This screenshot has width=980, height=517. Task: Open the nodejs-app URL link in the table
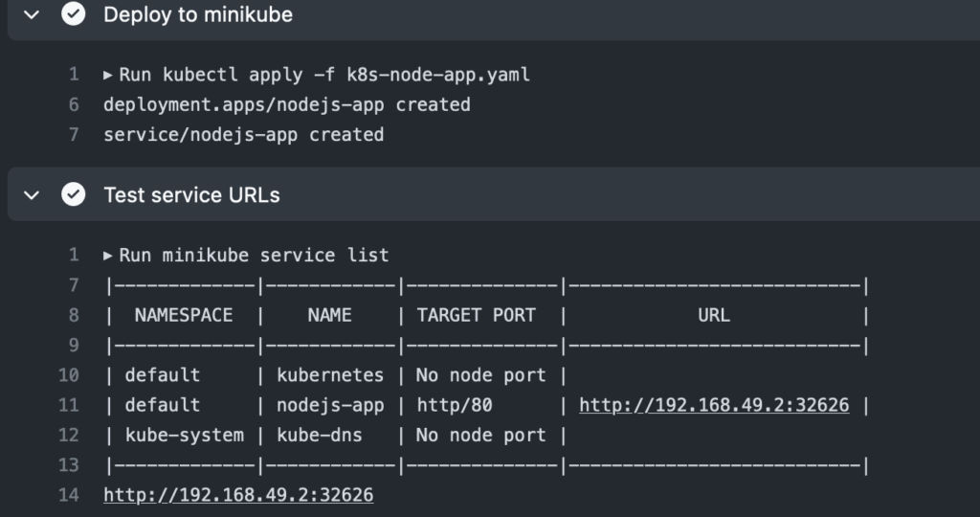click(714, 405)
